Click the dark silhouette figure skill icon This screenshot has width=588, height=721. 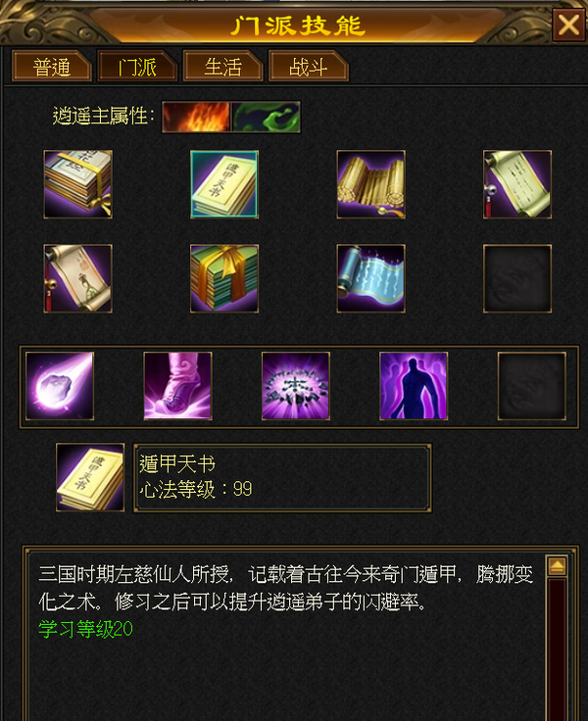click(414, 386)
